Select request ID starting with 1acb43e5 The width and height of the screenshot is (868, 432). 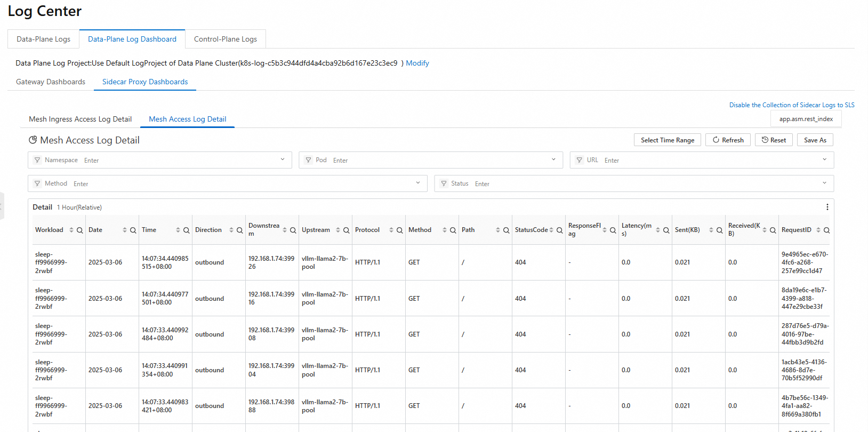[804, 370]
